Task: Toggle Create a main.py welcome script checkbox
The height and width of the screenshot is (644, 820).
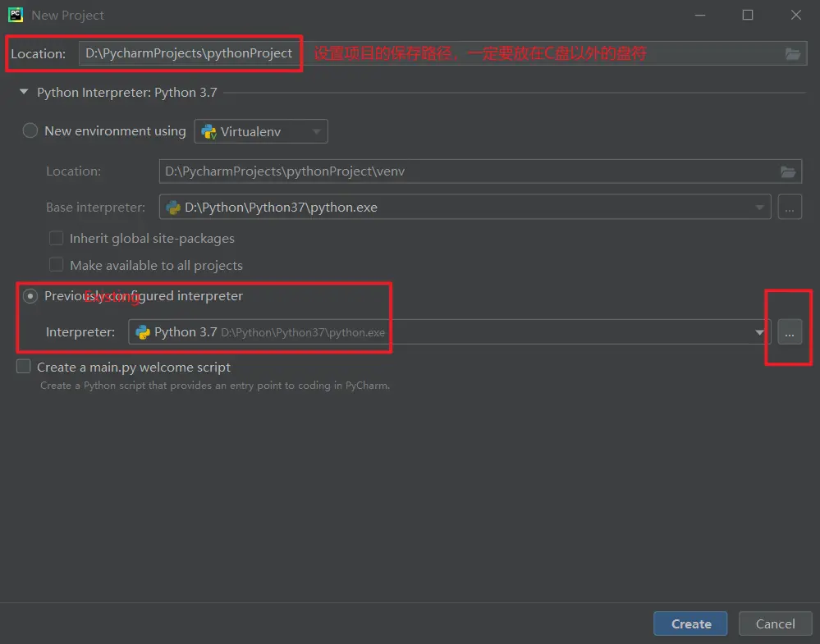Action: pyautogui.click(x=24, y=367)
